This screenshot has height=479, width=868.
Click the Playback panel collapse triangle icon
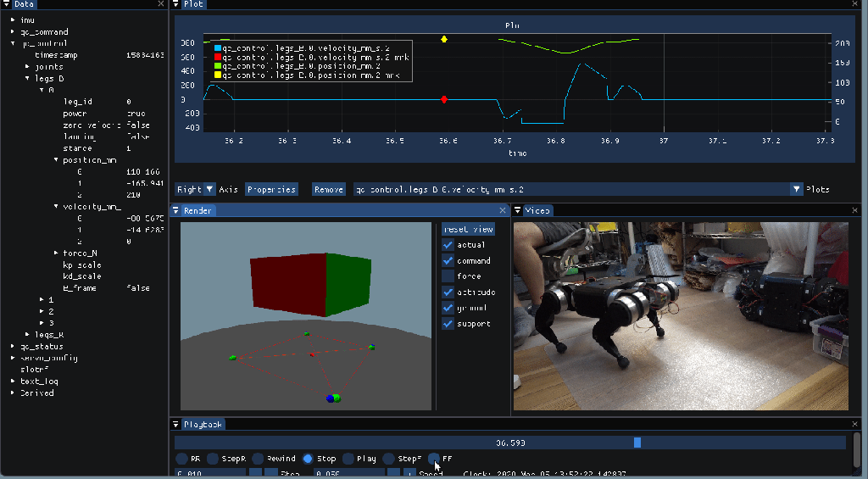tap(176, 424)
